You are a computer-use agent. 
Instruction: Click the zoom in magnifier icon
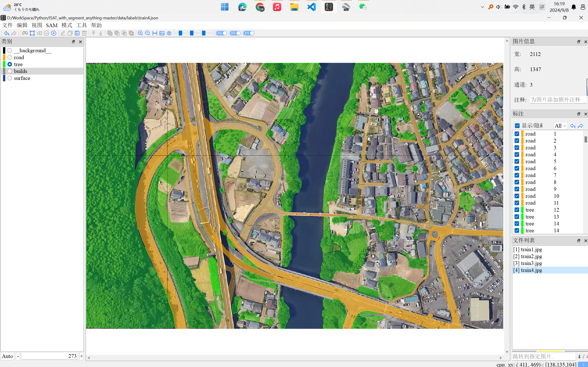(140, 33)
